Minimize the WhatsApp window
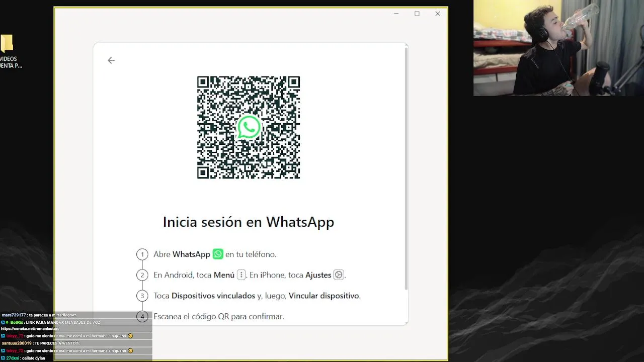 point(396,14)
